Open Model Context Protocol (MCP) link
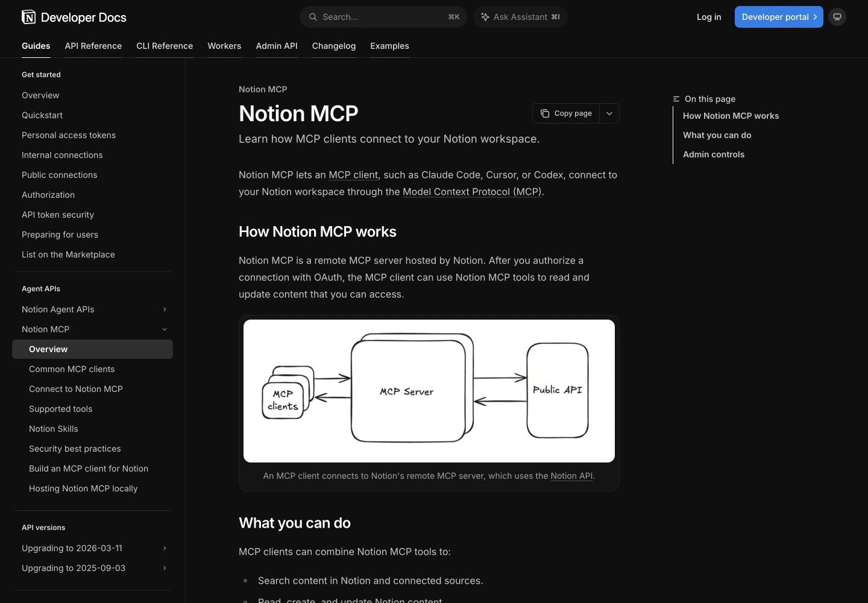 coord(472,192)
